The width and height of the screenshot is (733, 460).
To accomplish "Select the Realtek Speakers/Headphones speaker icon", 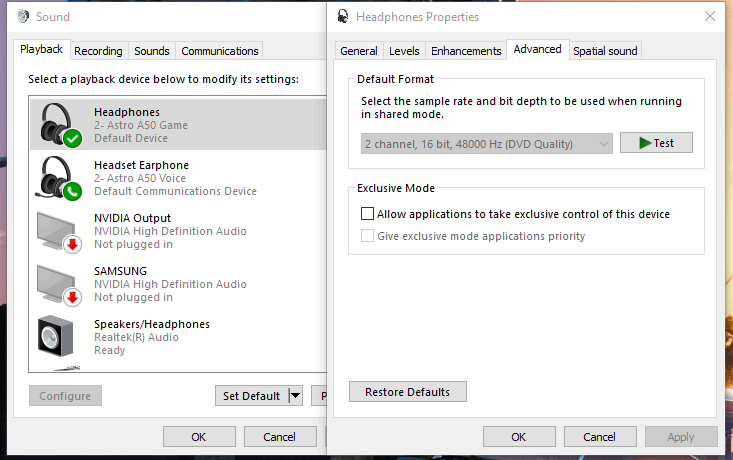I will point(58,336).
